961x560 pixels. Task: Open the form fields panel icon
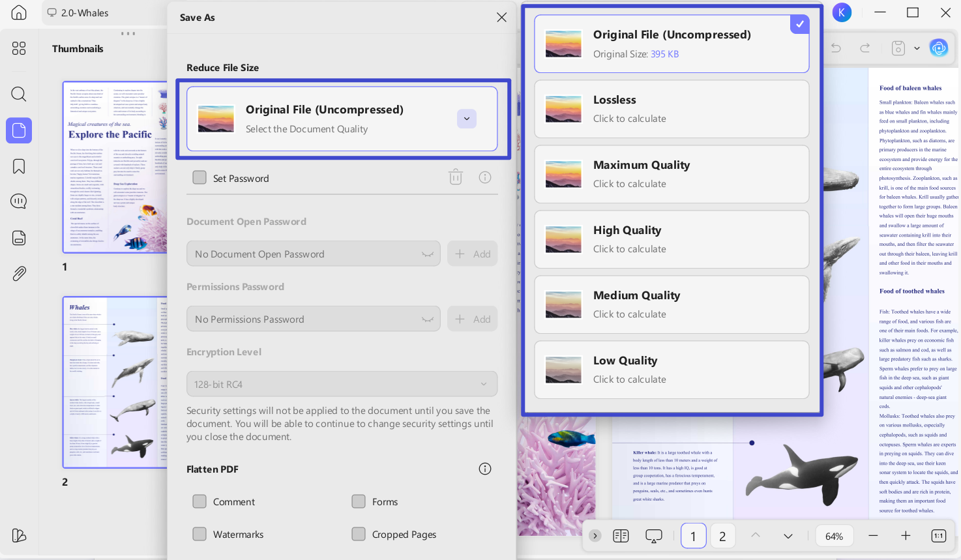[19, 237]
